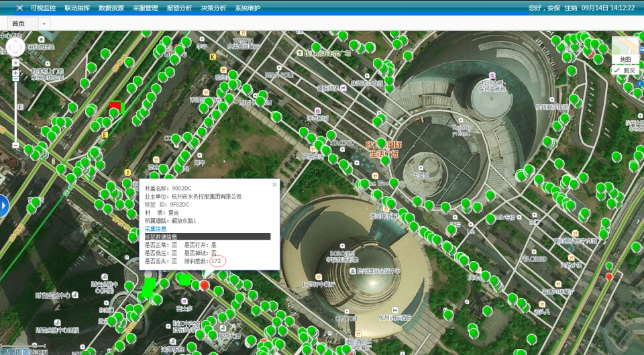The height and width of the screenshot is (355, 644).
Task: Click the fullscreen icon left of 可视监控
Action: (19, 8)
